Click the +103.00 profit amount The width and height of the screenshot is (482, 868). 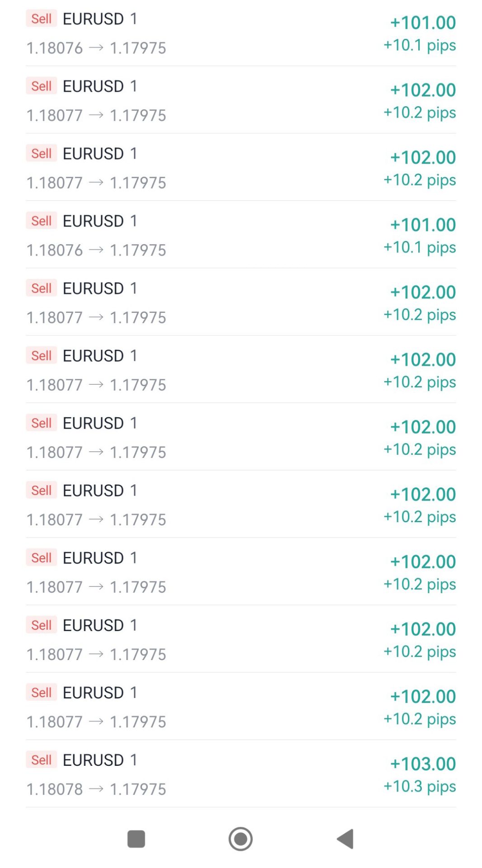423,764
